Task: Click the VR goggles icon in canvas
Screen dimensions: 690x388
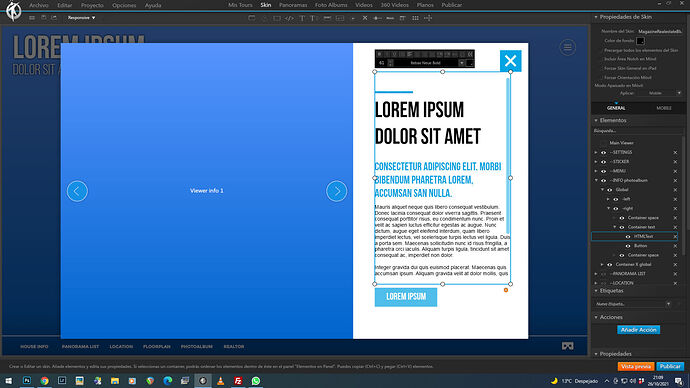Action: pyautogui.click(x=568, y=346)
